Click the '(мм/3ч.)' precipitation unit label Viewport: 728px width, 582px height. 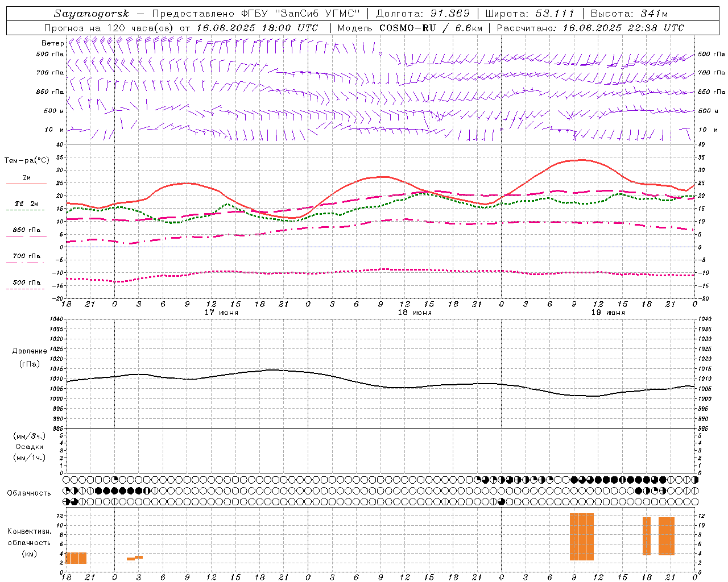pyautogui.click(x=30, y=436)
